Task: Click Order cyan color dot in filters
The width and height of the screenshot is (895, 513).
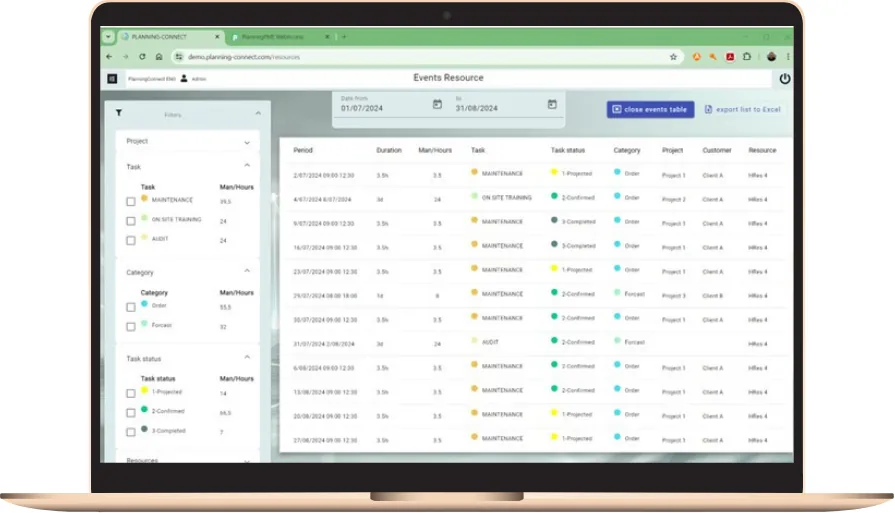Action: (x=144, y=304)
